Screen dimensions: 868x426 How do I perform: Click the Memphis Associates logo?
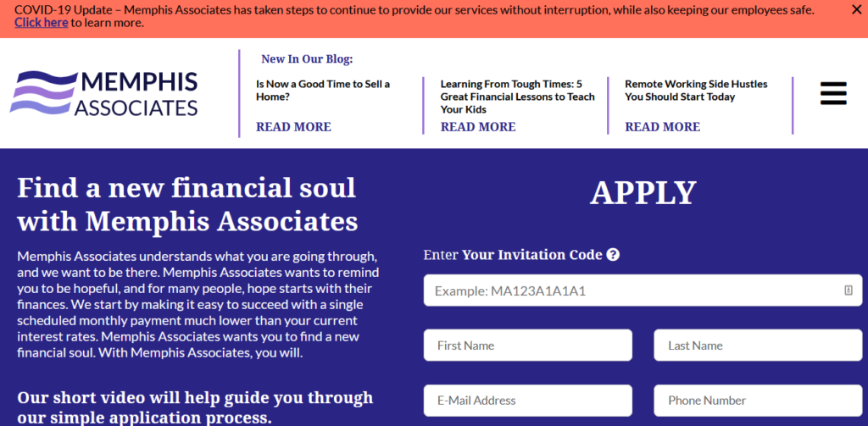pos(103,93)
